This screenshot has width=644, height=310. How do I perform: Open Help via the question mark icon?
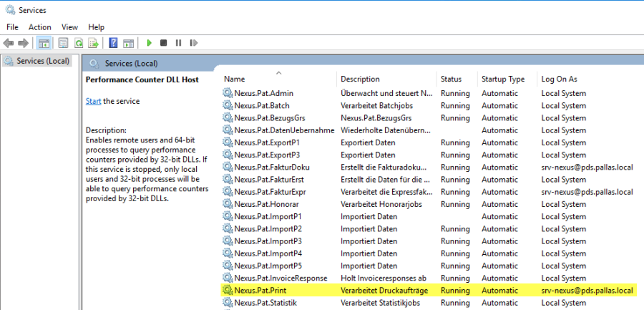click(x=113, y=44)
